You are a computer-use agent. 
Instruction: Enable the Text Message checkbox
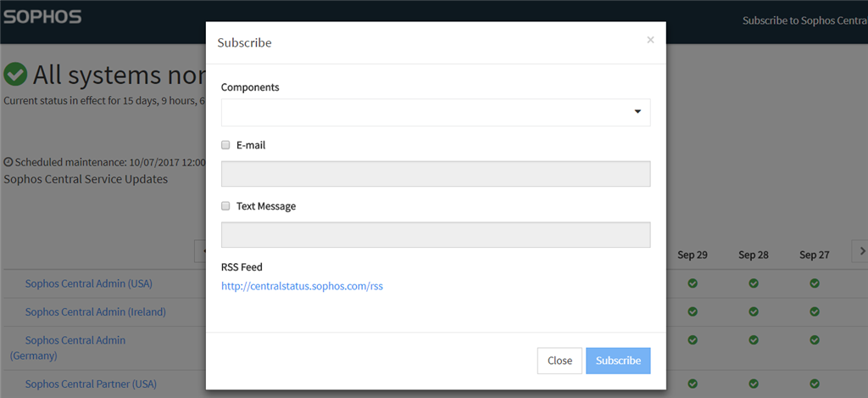click(x=225, y=206)
